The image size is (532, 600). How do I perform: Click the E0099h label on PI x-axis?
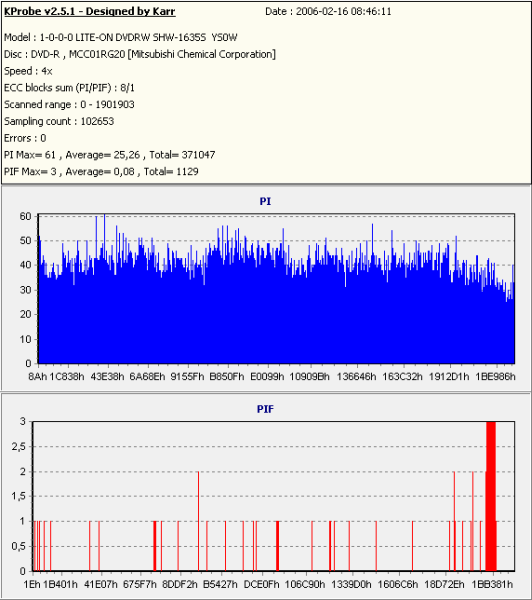pos(267,377)
